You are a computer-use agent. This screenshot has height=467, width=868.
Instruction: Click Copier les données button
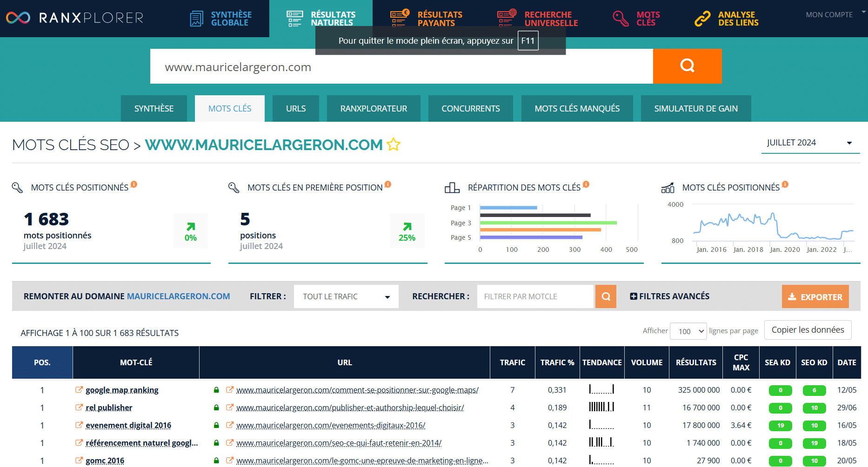pyautogui.click(x=808, y=330)
